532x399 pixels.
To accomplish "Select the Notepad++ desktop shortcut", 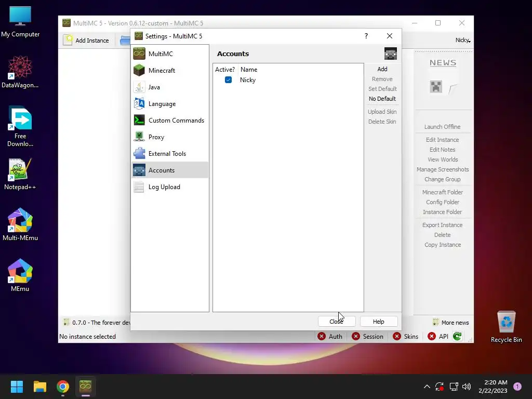I will pos(20,174).
